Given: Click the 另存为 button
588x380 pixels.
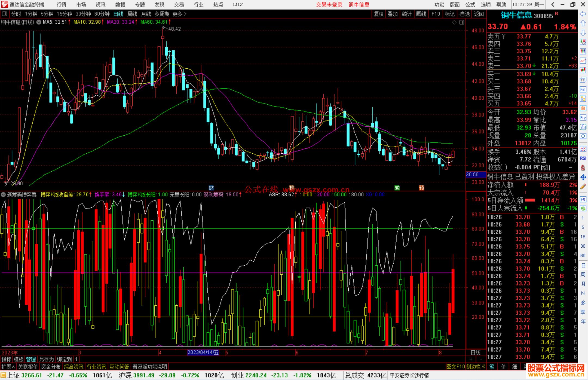Looking at the screenshot, I should (x=47, y=359).
